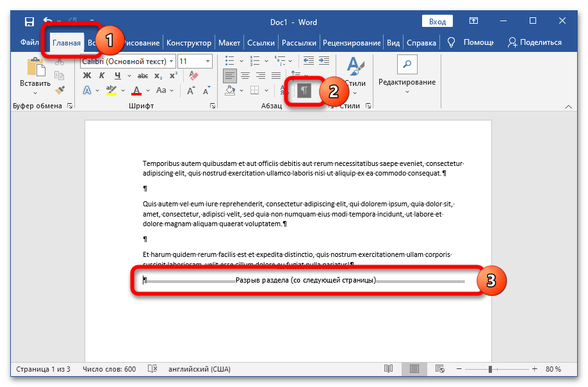Align text to the right
This screenshot has height=387, width=588.
(261, 76)
